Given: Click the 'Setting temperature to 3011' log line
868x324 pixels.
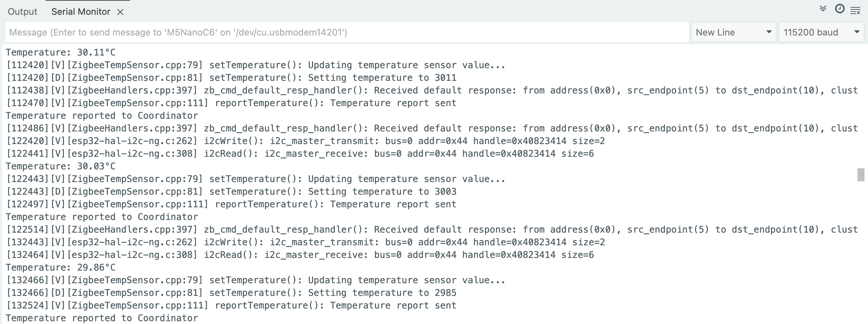Looking at the screenshot, I should click(231, 78).
